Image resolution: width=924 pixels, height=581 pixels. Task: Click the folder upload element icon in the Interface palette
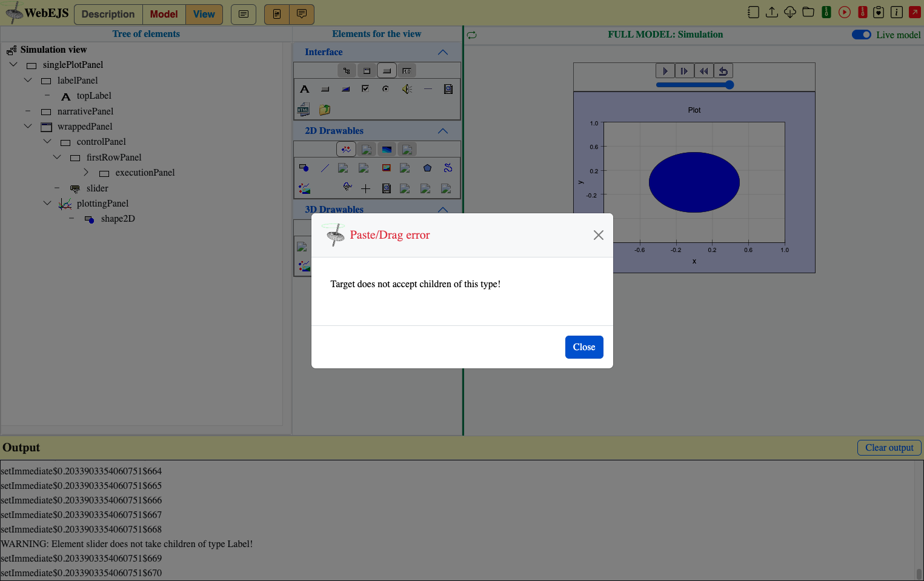pos(325,110)
